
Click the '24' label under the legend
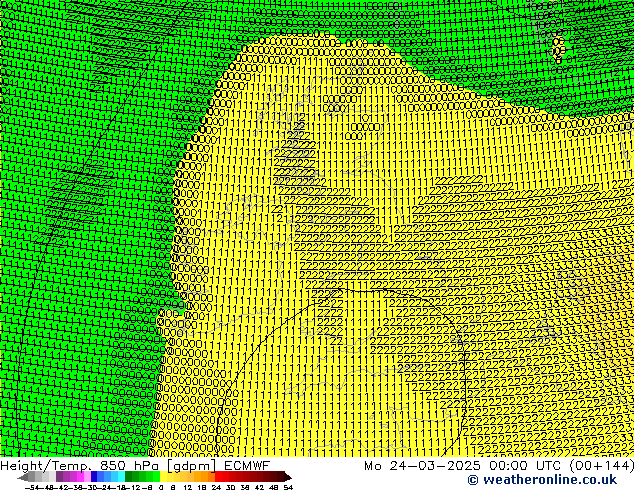coord(216,487)
